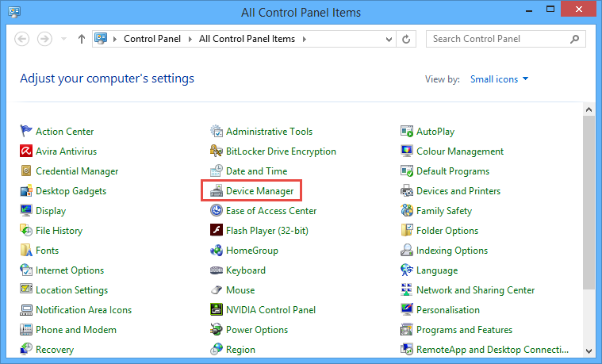Click the Avira Antivirus red icon
The width and height of the screenshot is (602, 364).
click(25, 151)
